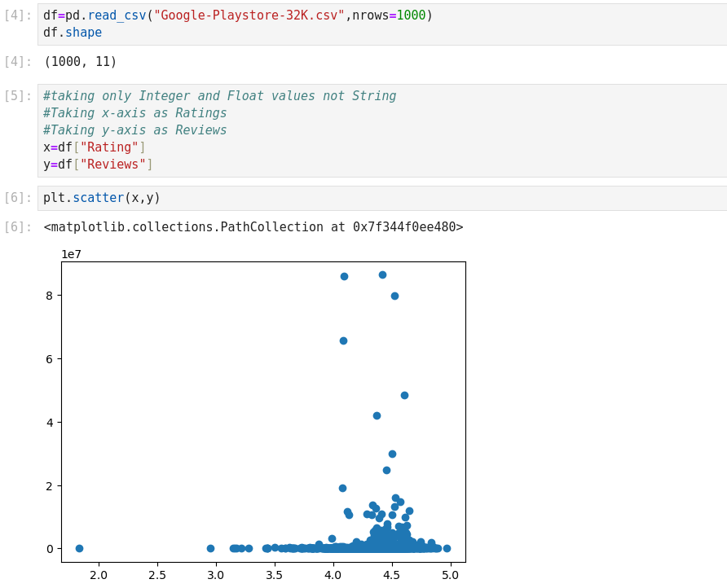Click the 1e7 scale label above plot

pyautogui.click(x=71, y=254)
